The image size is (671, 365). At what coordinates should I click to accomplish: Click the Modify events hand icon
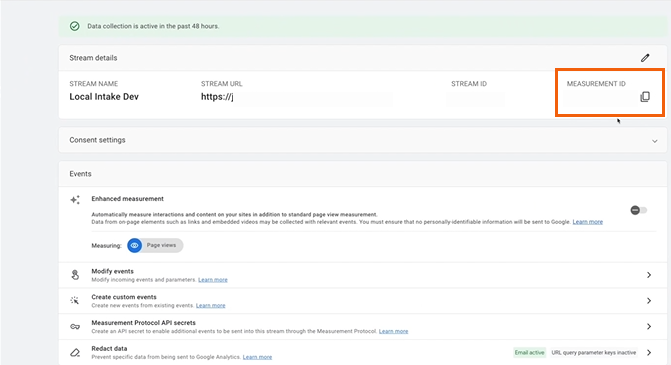coord(75,275)
